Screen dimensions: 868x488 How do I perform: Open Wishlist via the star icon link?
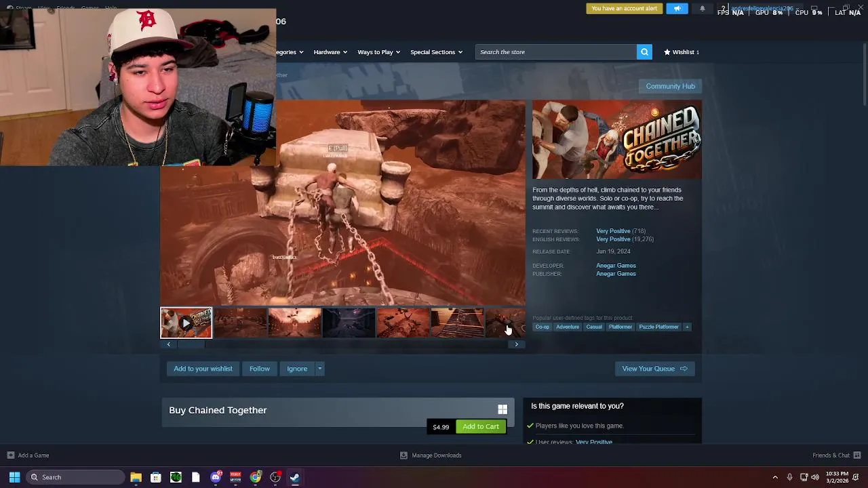(x=682, y=52)
